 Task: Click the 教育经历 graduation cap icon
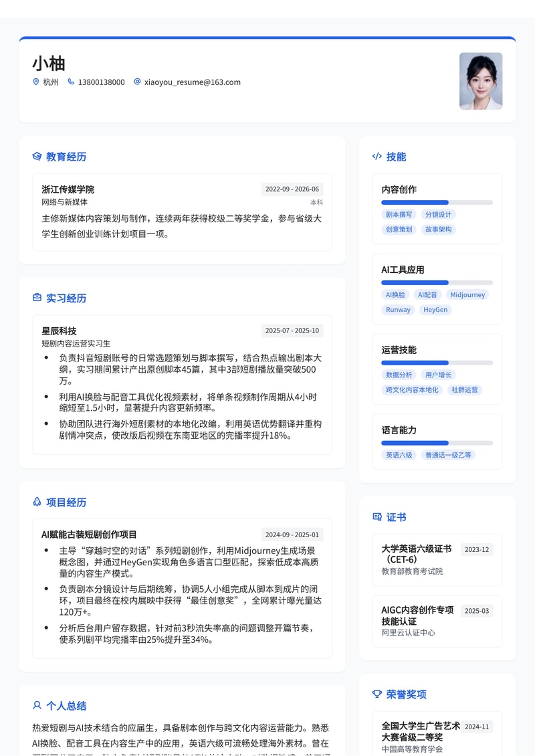36,157
